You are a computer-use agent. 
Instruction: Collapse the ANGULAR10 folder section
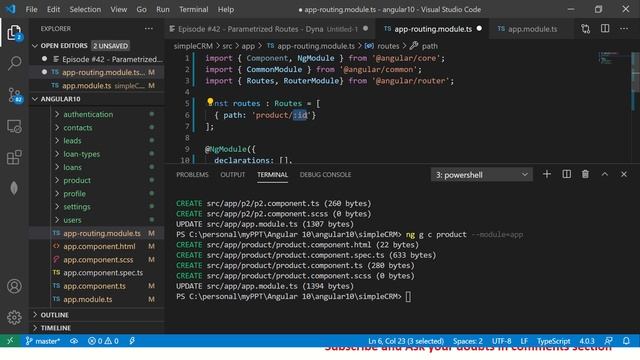click(97, 99)
